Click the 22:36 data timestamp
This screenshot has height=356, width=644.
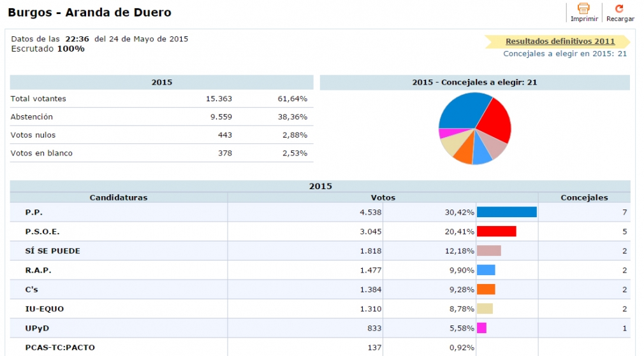click(77, 39)
